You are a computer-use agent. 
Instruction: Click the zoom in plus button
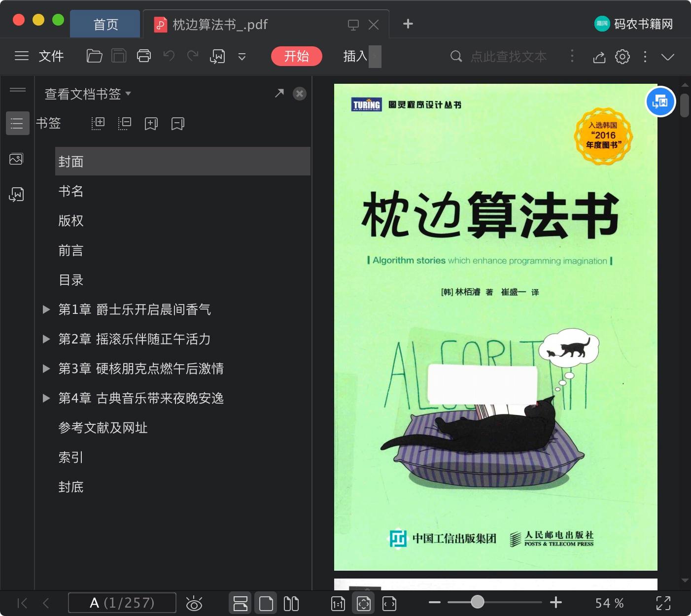[556, 602]
